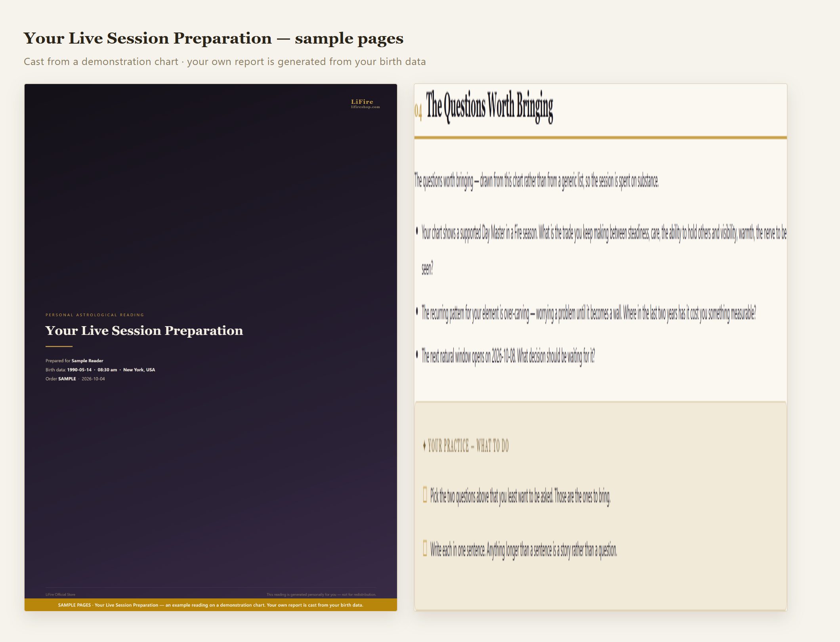Click the intro sentence 'The questions worth bringing – drawn from this chart'

536,181
